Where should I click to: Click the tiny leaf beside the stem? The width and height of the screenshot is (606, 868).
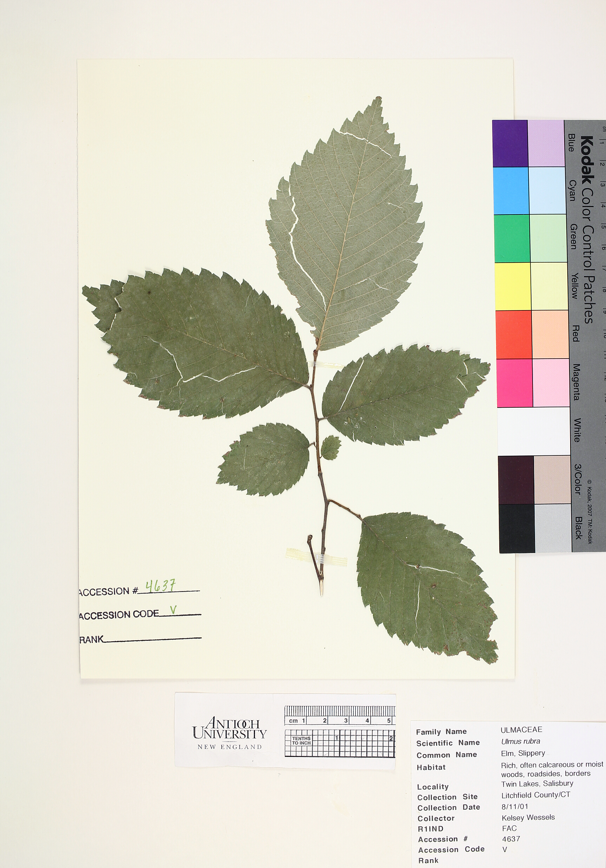(x=330, y=448)
